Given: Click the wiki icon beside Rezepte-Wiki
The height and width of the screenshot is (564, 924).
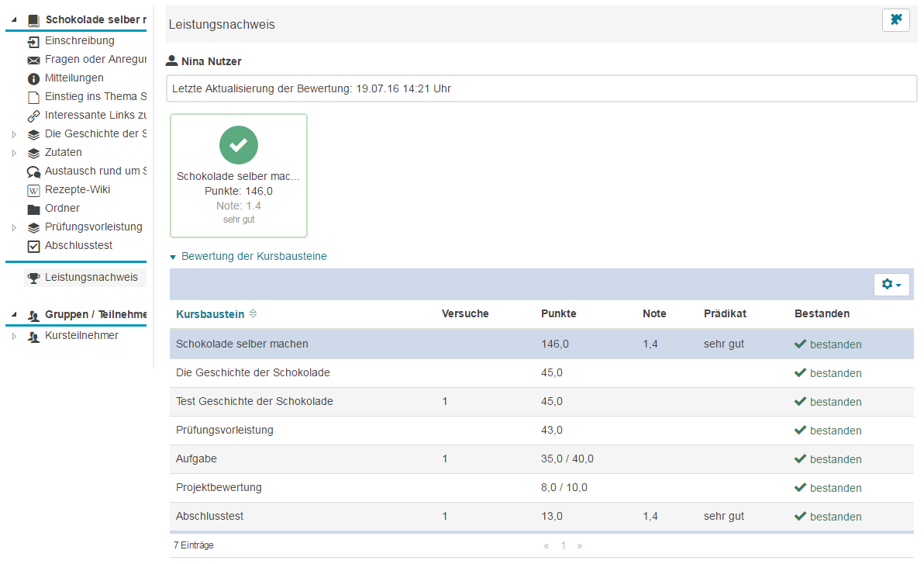Looking at the screenshot, I should coord(33,190).
